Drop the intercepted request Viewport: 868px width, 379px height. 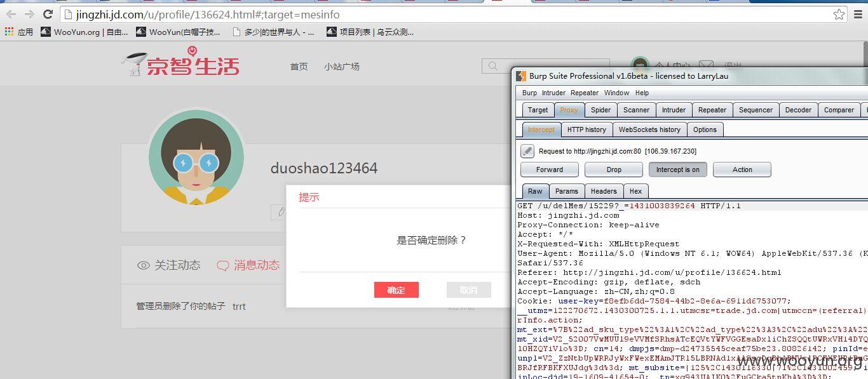[x=614, y=170]
